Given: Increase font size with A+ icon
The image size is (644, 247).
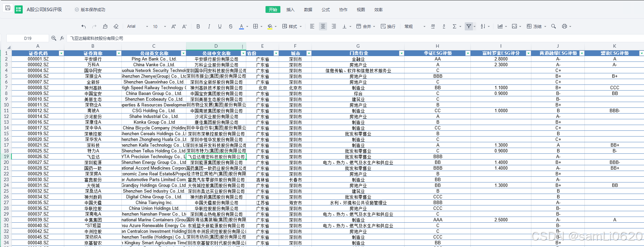Looking at the screenshot, I should click(174, 26).
